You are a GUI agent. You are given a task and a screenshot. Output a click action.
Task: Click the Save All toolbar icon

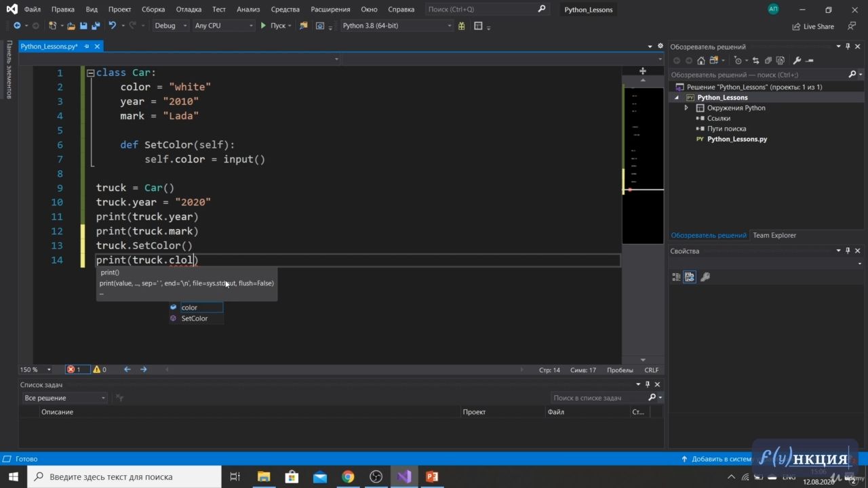(x=95, y=26)
